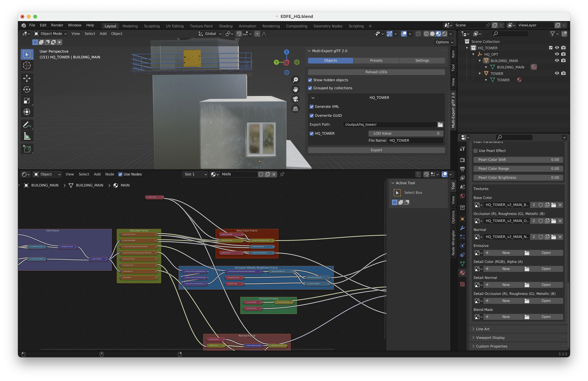Adjust the LOD Value field

(x=406, y=134)
